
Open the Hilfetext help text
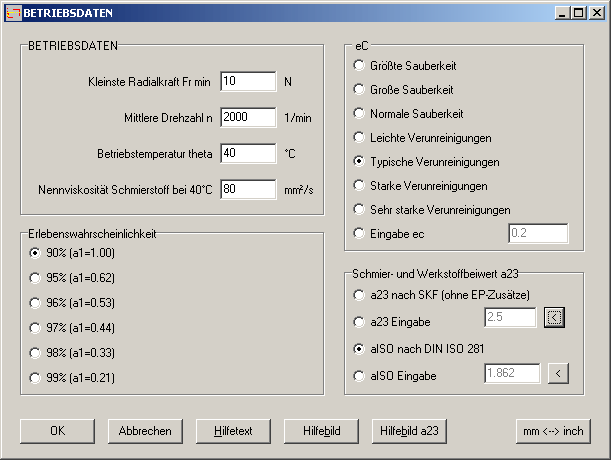(x=232, y=430)
